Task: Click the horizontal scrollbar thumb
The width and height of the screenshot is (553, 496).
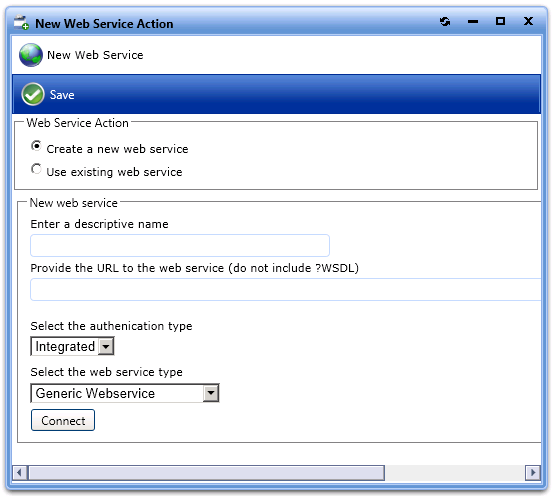Action: [207, 473]
